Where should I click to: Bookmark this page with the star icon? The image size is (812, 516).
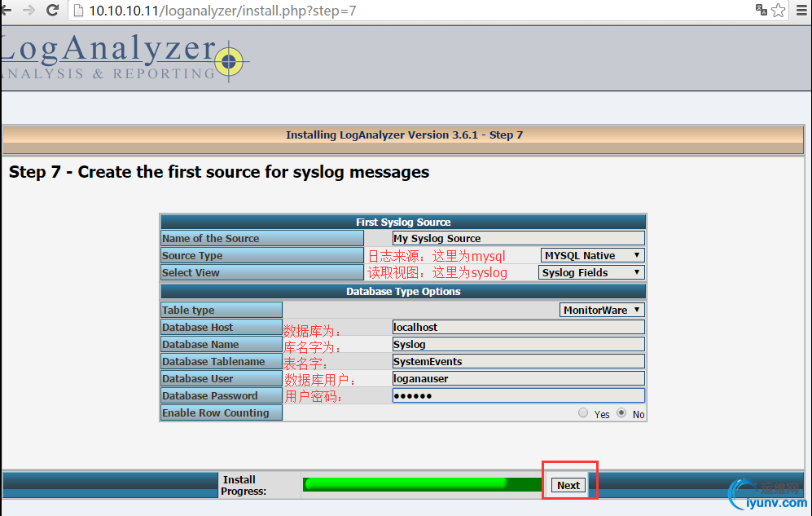(779, 11)
